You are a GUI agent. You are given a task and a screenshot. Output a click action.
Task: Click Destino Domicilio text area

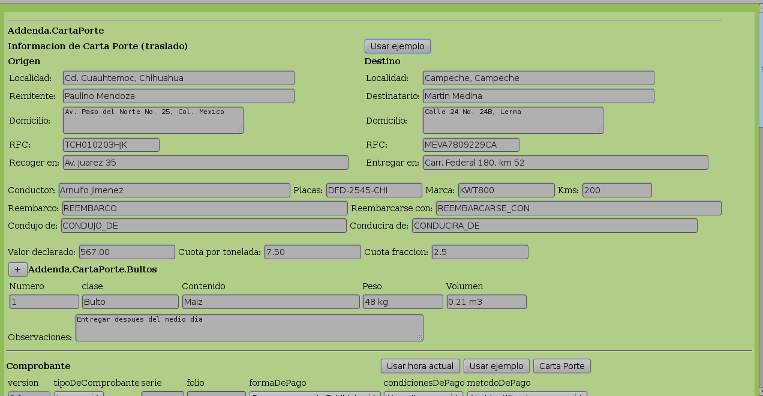[x=513, y=120]
